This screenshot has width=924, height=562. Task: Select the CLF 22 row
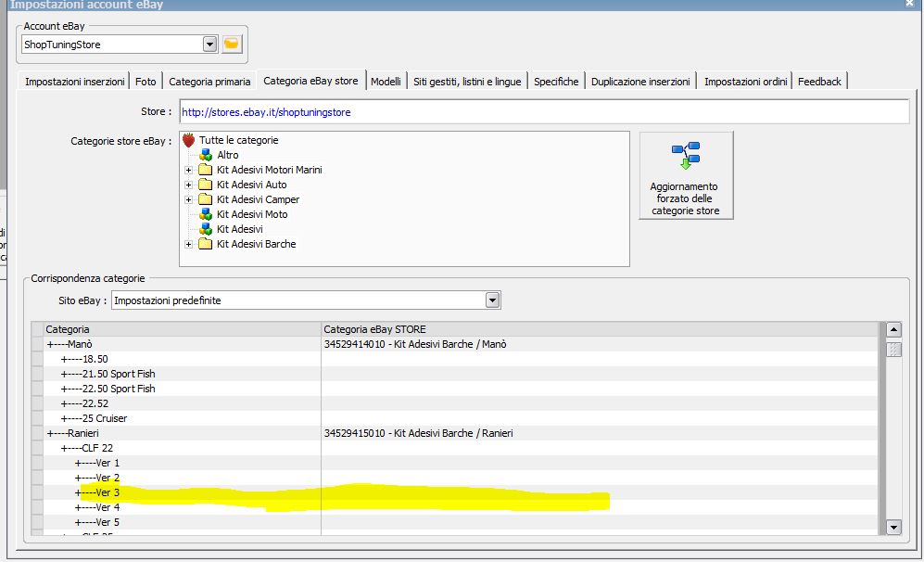pos(182,448)
